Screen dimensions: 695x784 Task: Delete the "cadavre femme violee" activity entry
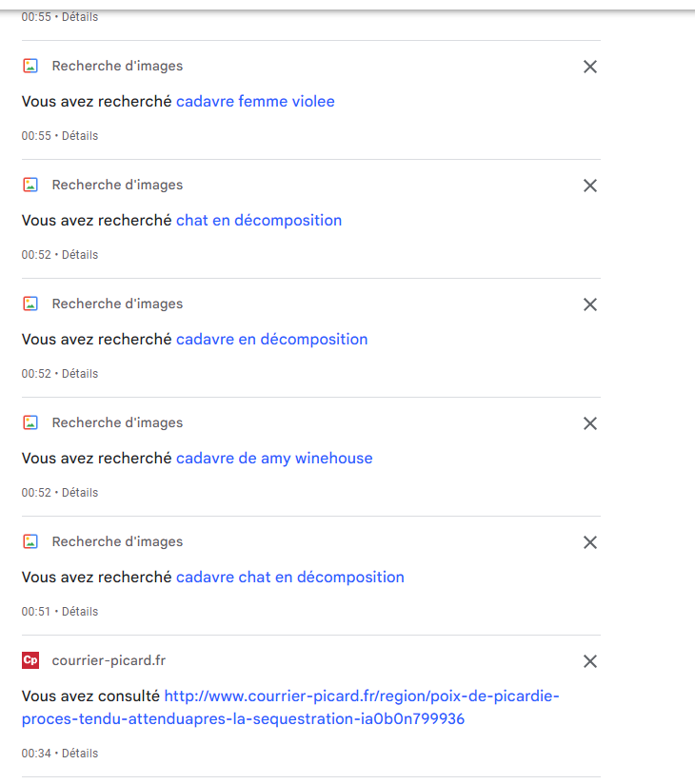click(590, 67)
